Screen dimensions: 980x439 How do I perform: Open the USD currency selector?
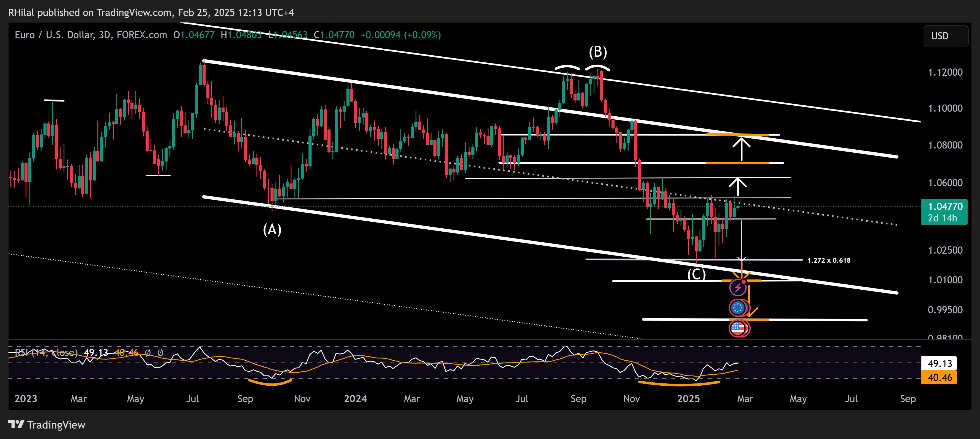pyautogui.click(x=946, y=36)
